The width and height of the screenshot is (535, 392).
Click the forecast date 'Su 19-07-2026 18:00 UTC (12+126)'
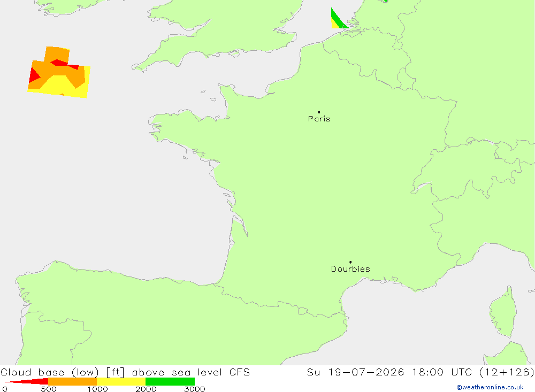[x=421, y=372]
